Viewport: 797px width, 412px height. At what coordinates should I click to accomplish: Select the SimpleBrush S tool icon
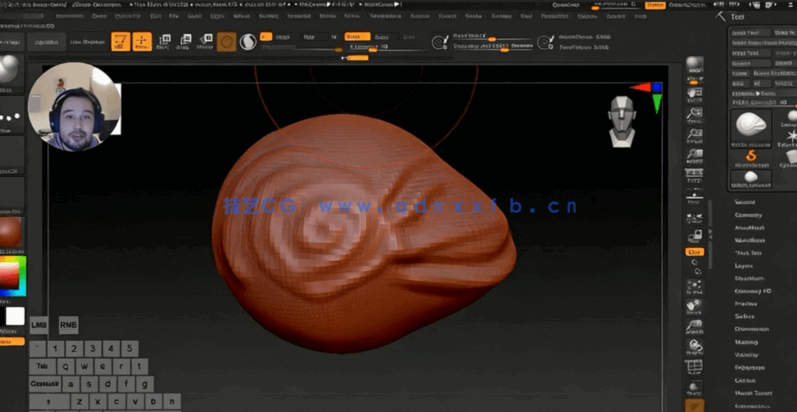[751, 157]
